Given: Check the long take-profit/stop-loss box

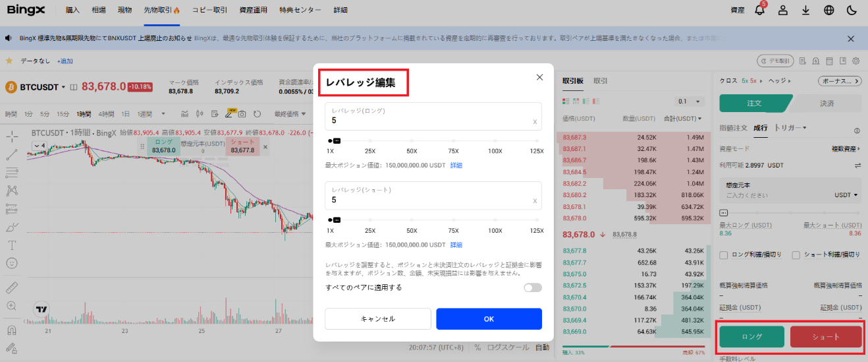Looking at the screenshot, I should click(x=724, y=255).
